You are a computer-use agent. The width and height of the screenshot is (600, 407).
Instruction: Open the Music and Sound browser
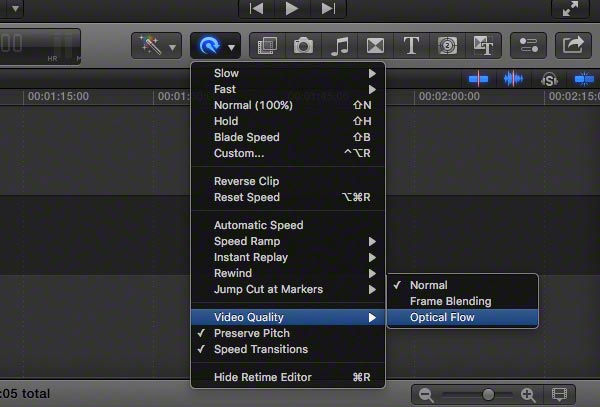[x=339, y=46]
